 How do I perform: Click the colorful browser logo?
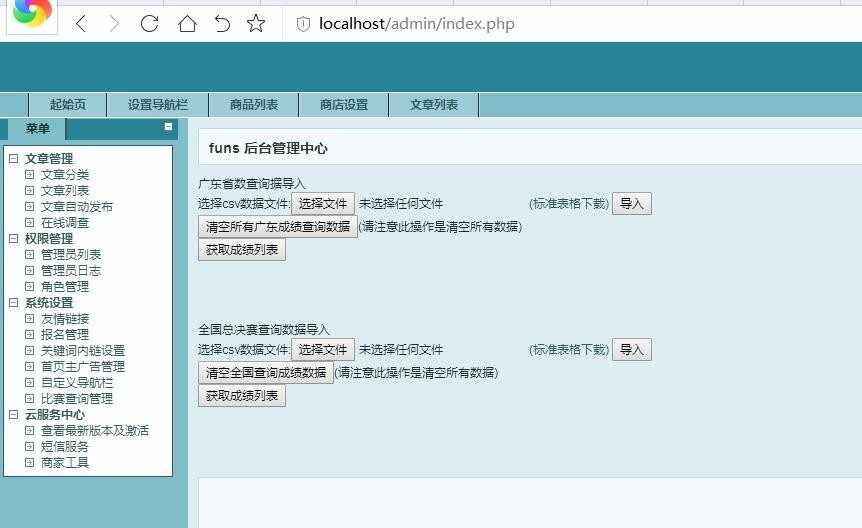32,12
